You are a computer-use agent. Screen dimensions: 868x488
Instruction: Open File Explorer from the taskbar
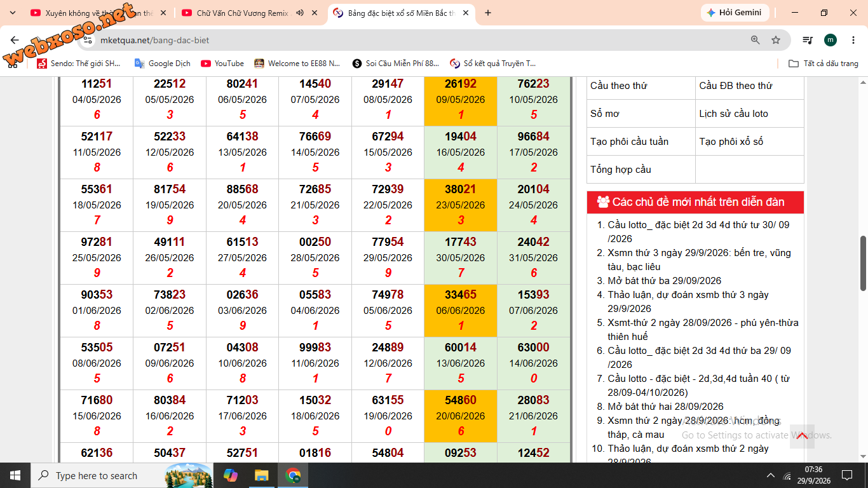point(261,475)
